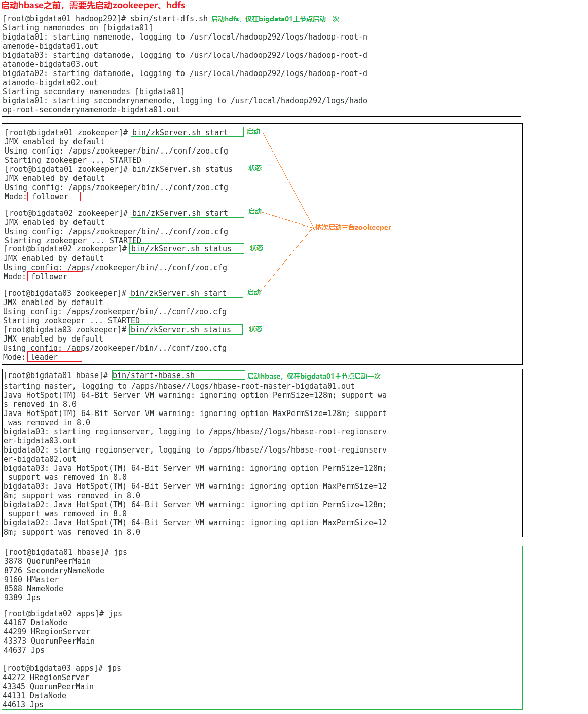The height and width of the screenshot is (714, 588).
Task: Click the green 启动hbase annotation text
Action: click(x=313, y=376)
